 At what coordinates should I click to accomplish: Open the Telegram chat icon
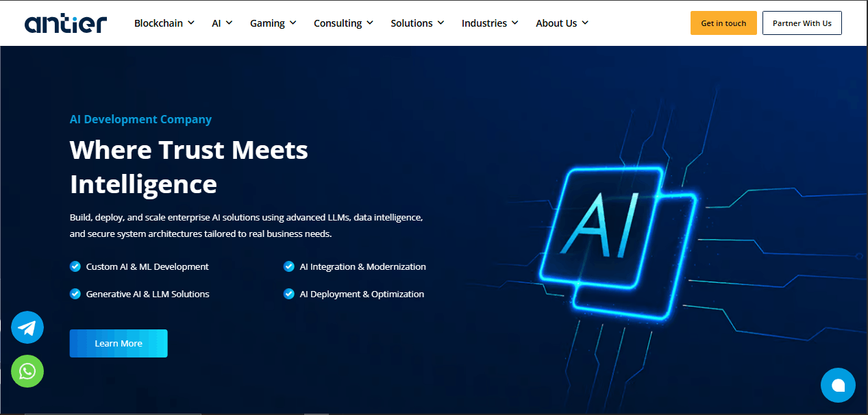(x=27, y=327)
